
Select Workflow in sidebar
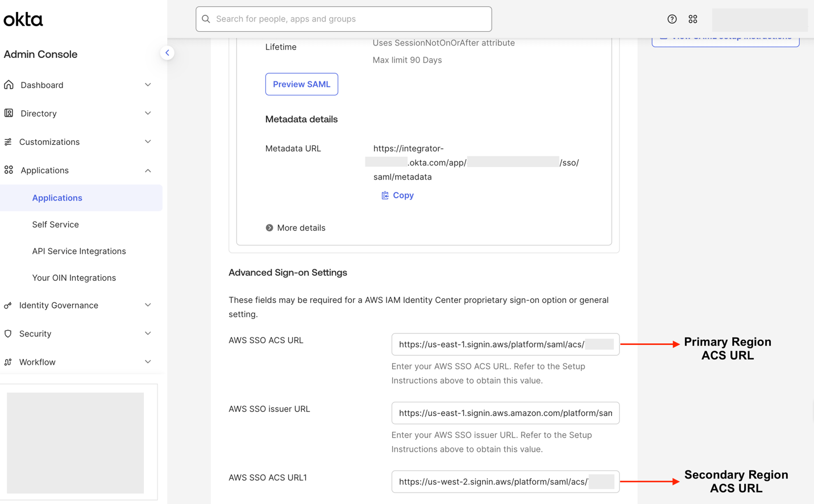[38, 362]
